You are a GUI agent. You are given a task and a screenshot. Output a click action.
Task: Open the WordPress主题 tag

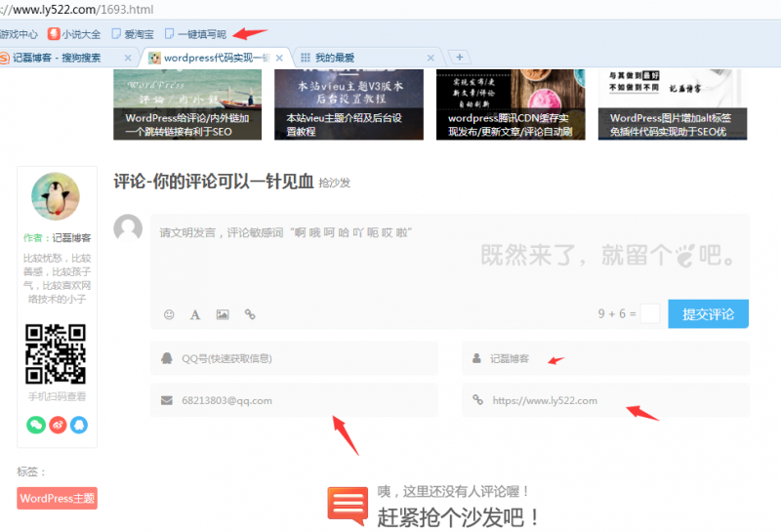coord(58,498)
